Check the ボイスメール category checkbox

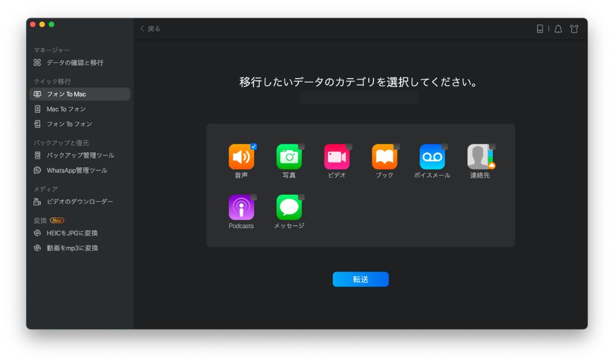[445, 146]
